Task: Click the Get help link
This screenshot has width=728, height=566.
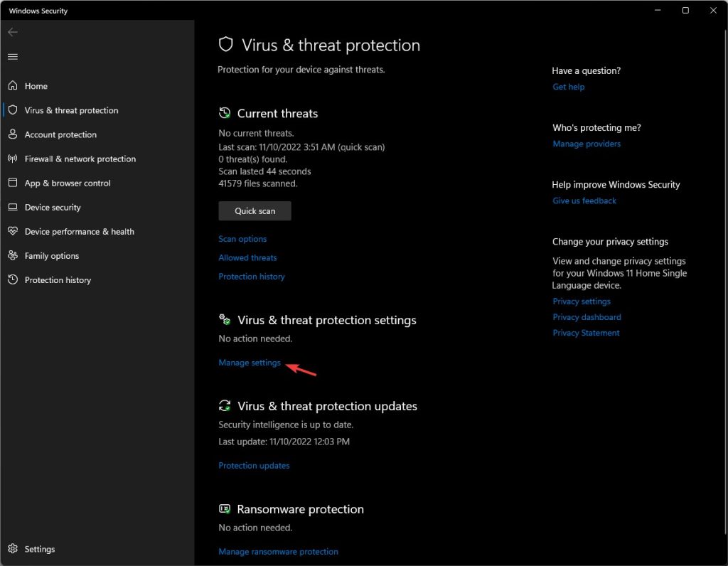Action: point(568,86)
